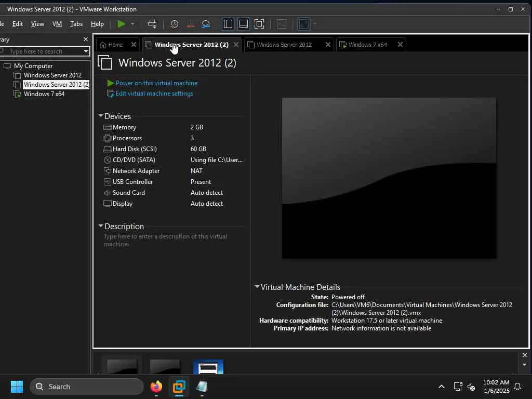Click the Windows Start button

[17, 387]
